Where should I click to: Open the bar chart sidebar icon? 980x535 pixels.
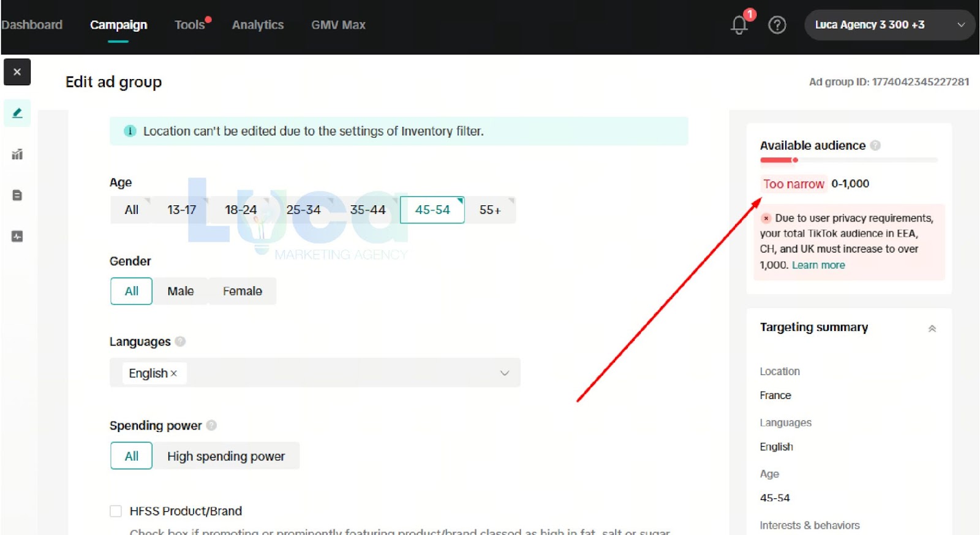tap(17, 154)
